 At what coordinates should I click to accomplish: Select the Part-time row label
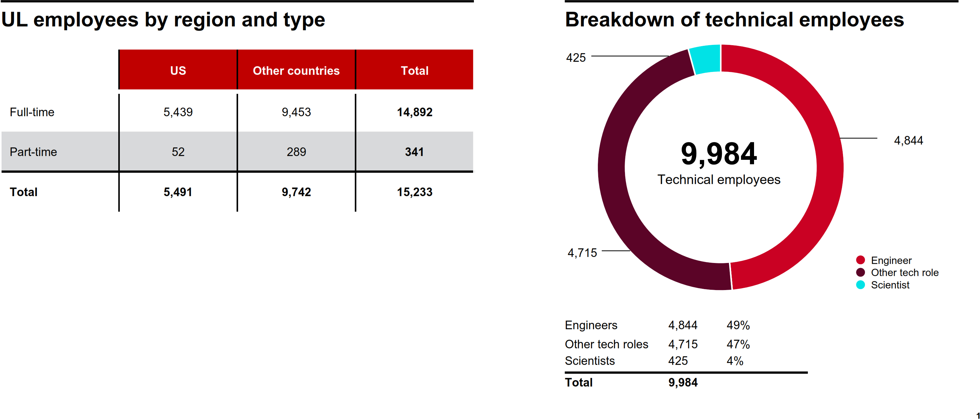[x=33, y=152]
